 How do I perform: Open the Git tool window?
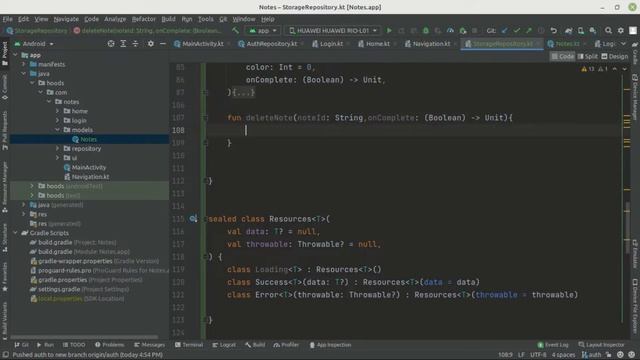click(x=21, y=345)
